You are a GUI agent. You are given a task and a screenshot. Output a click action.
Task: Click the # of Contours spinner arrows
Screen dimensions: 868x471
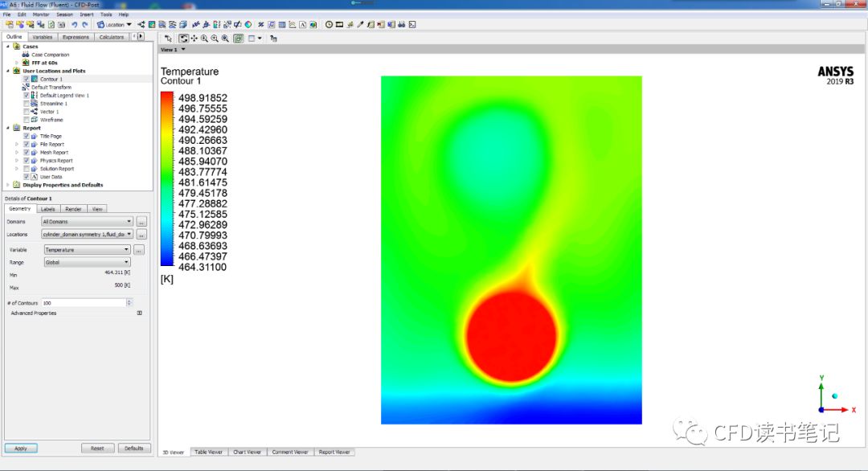(129, 303)
